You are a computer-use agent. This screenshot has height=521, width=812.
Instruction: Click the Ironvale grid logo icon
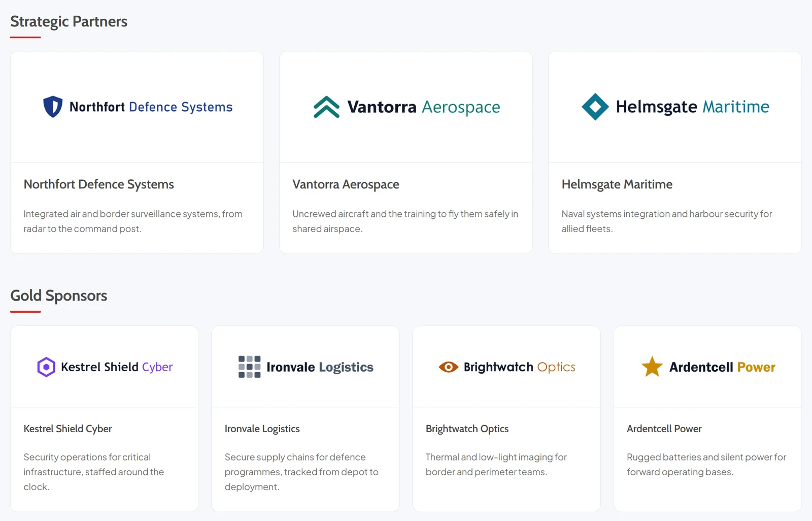coord(250,367)
